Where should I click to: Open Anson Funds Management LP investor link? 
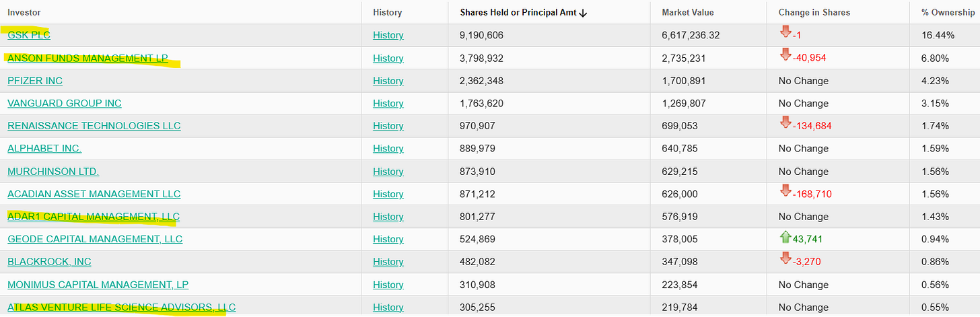pos(87,58)
